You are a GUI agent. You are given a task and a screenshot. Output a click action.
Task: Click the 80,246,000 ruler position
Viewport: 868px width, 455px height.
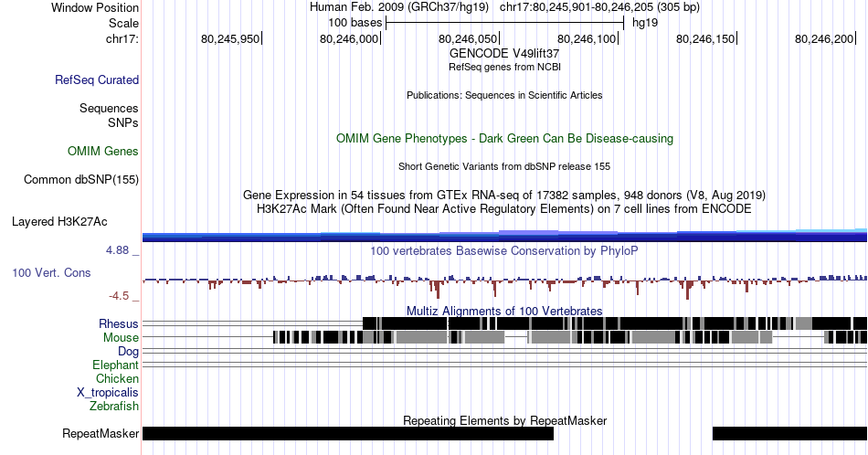[x=349, y=38]
